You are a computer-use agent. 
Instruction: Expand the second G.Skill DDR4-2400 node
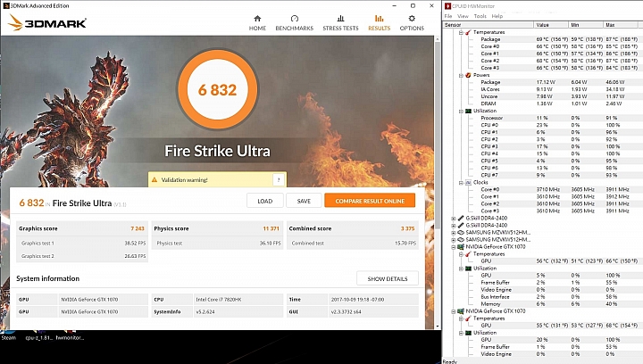[x=454, y=226]
